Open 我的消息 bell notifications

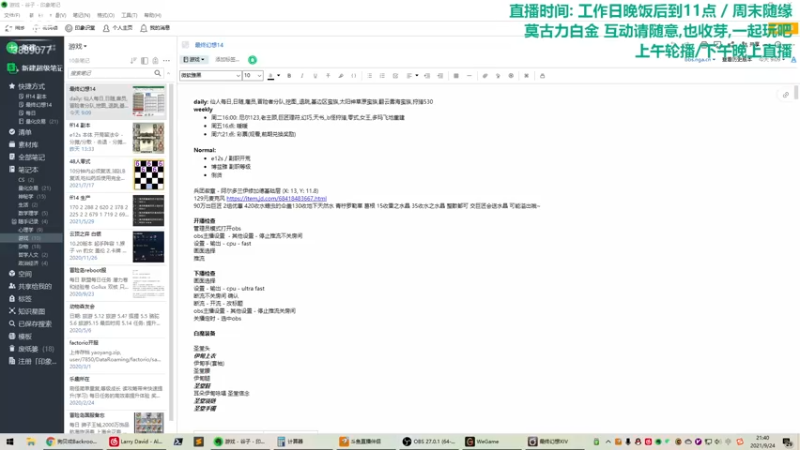(x=155, y=28)
